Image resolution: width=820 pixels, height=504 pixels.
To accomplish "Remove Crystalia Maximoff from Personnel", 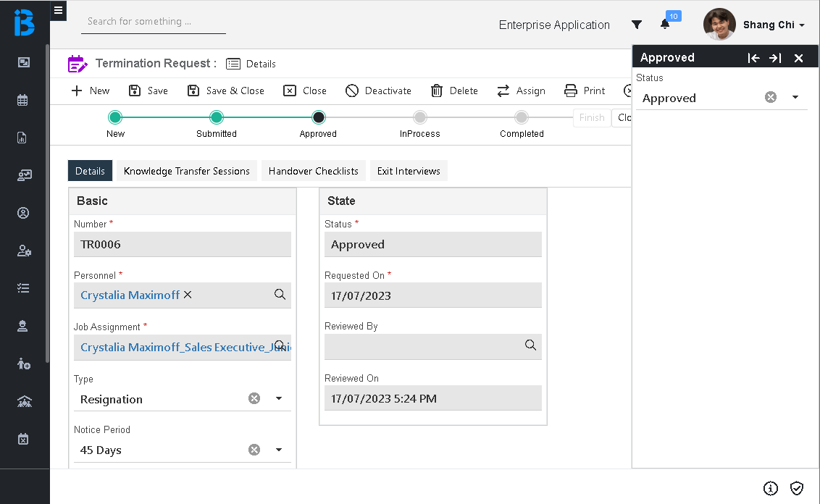I will (x=188, y=295).
